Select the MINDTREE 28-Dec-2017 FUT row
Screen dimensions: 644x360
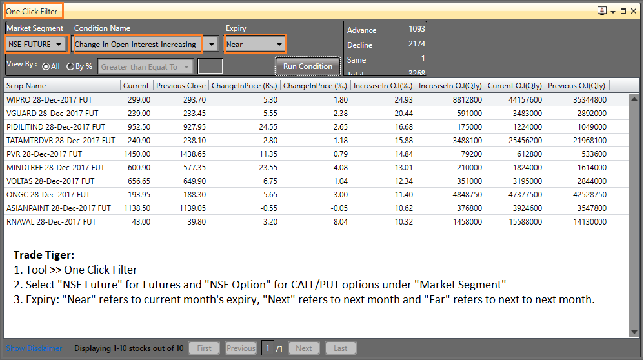pyautogui.click(x=316, y=168)
